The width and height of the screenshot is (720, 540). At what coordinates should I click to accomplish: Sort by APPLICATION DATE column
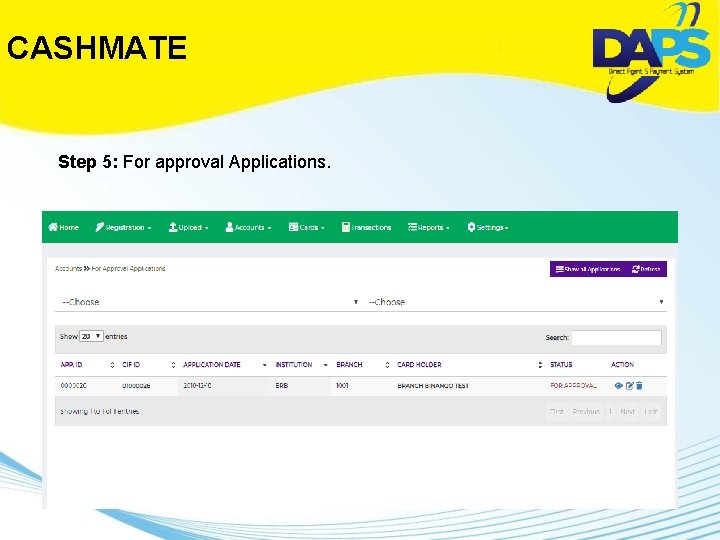point(225,365)
